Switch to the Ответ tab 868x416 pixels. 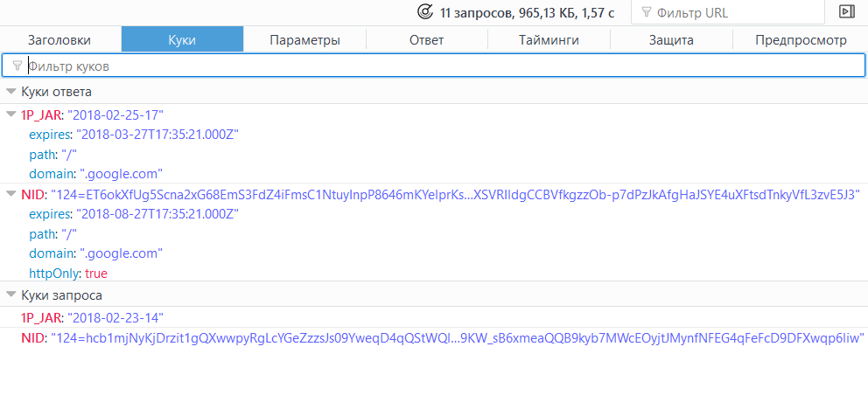426,39
